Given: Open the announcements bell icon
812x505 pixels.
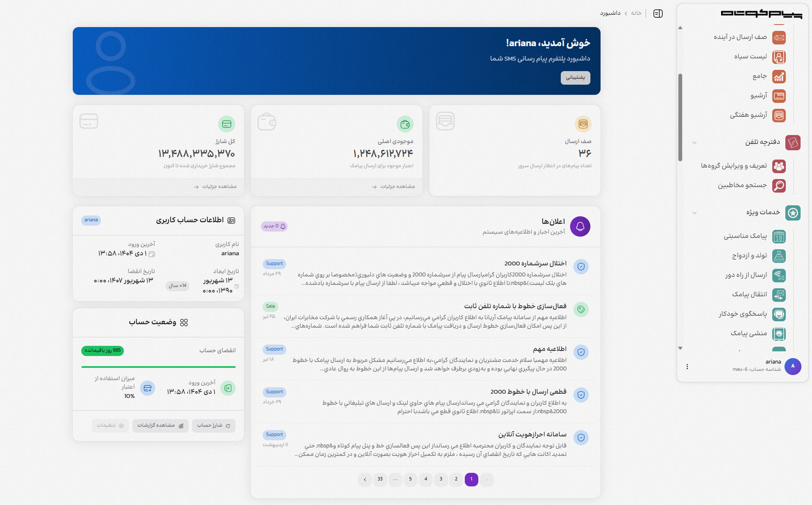Looking at the screenshot, I should (x=581, y=226).
